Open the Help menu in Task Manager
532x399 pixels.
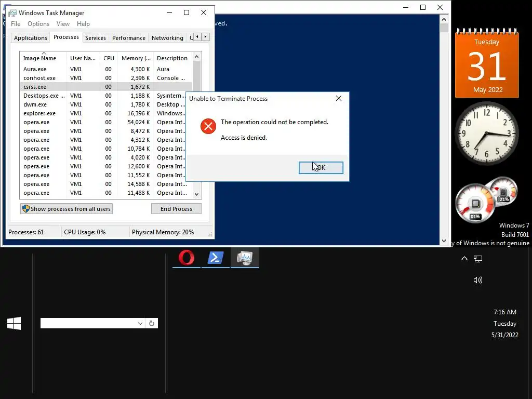[83, 24]
